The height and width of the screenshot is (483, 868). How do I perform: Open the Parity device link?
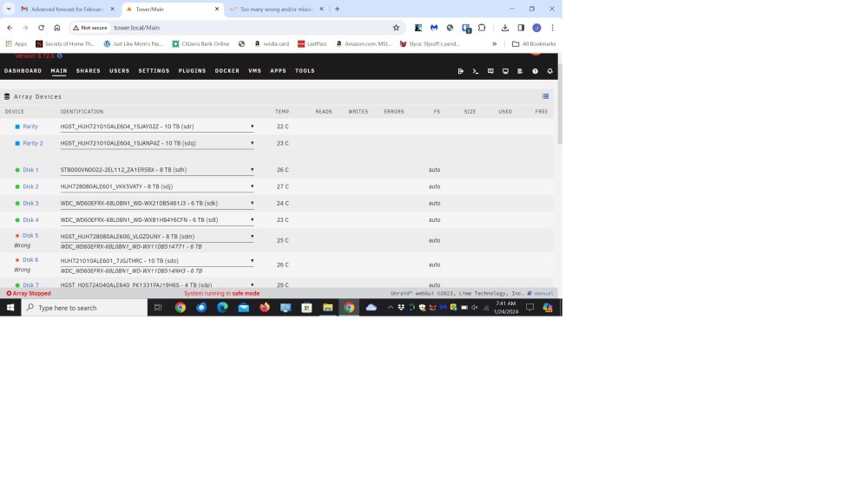(x=30, y=127)
